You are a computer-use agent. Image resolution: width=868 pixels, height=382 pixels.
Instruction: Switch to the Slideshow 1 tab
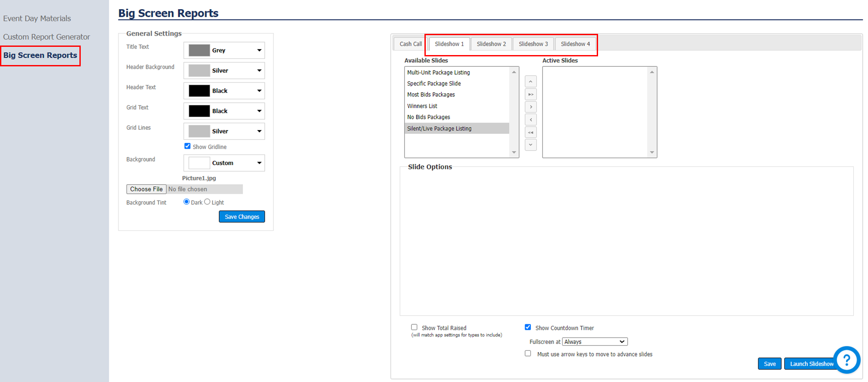click(449, 44)
